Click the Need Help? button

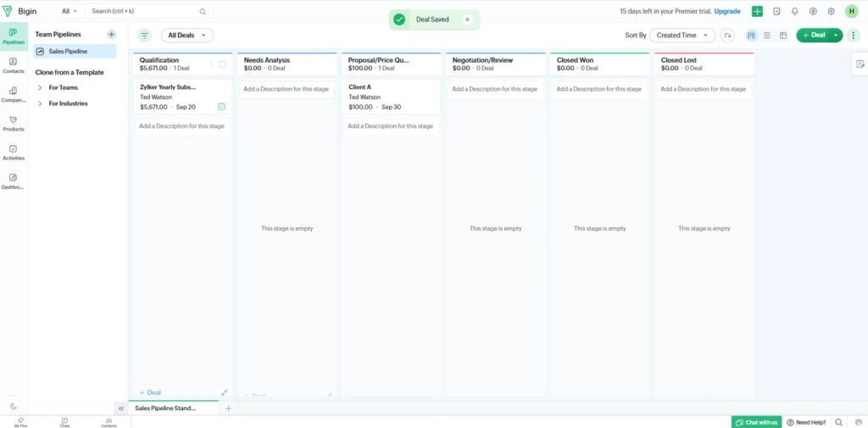pos(806,422)
